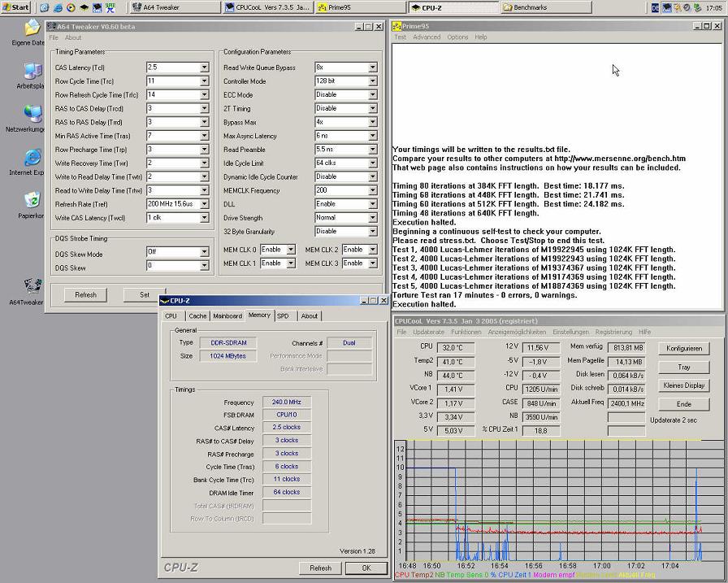Click the Konfigurieren button in CPUCool

click(684, 348)
